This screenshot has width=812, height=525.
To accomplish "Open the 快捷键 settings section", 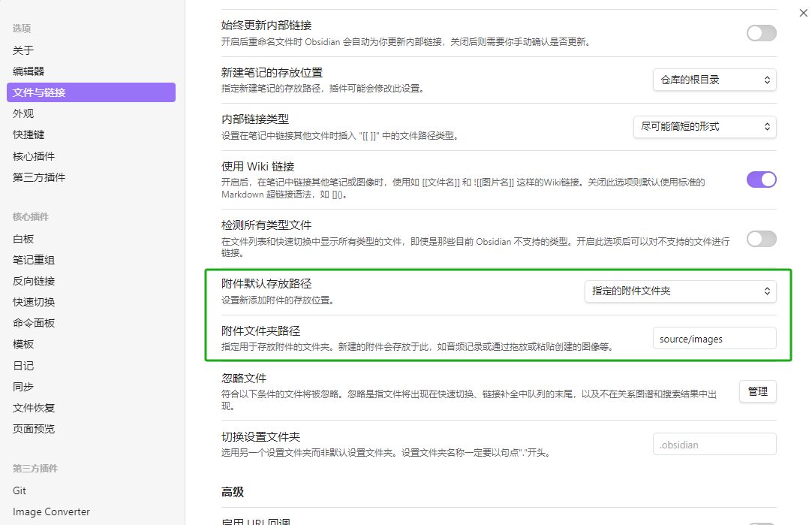I will 29,134.
